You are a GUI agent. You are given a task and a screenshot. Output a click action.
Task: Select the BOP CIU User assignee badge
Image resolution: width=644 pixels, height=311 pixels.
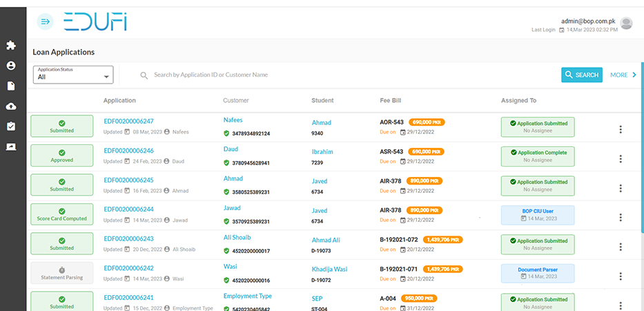(x=538, y=215)
